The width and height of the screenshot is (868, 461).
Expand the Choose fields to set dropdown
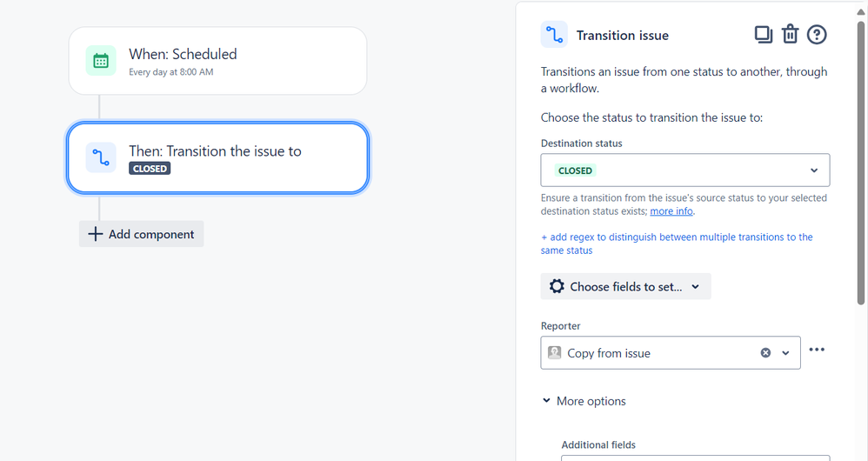625,286
